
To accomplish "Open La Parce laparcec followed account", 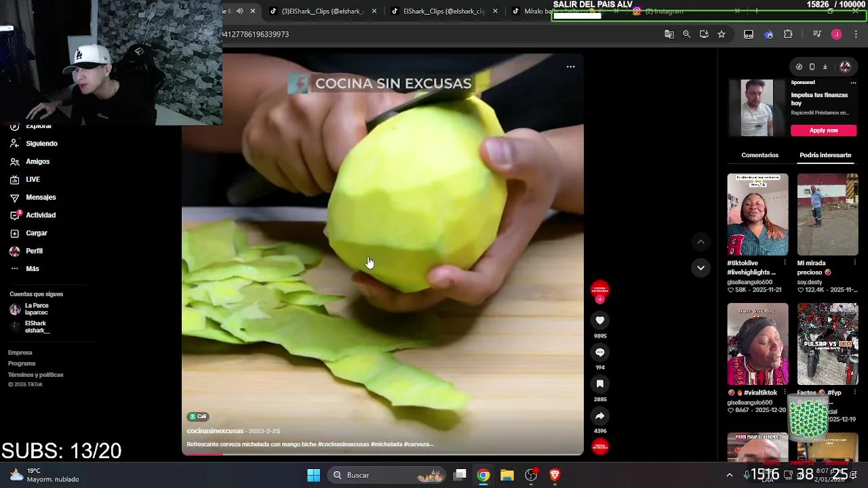I will [x=29, y=309].
